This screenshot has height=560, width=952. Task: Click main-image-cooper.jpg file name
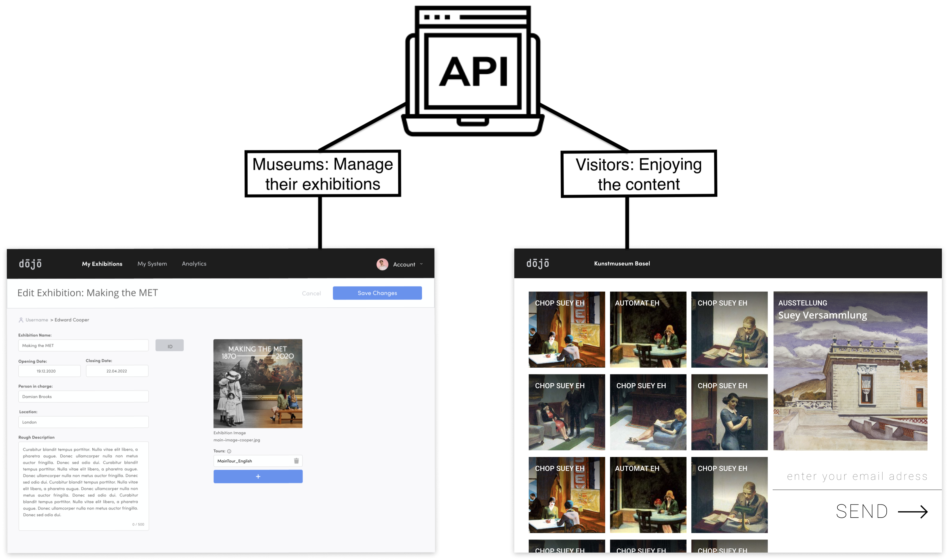236,440
